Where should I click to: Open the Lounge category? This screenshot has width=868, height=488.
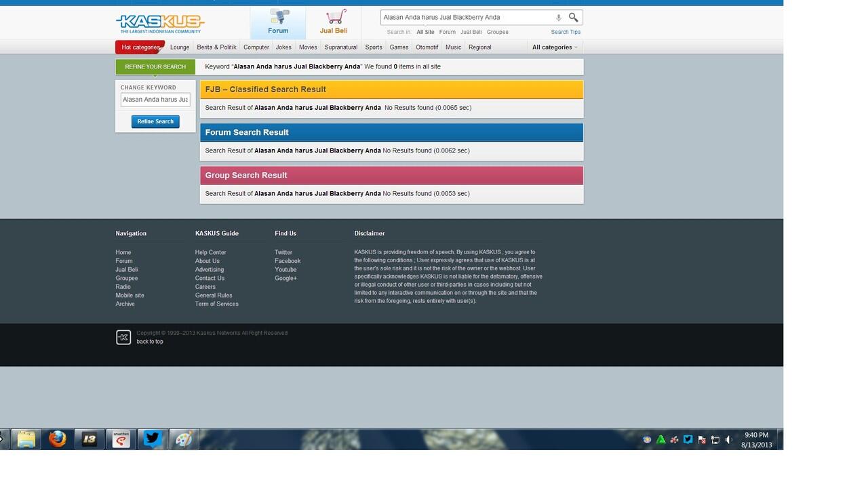pyautogui.click(x=180, y=47)
